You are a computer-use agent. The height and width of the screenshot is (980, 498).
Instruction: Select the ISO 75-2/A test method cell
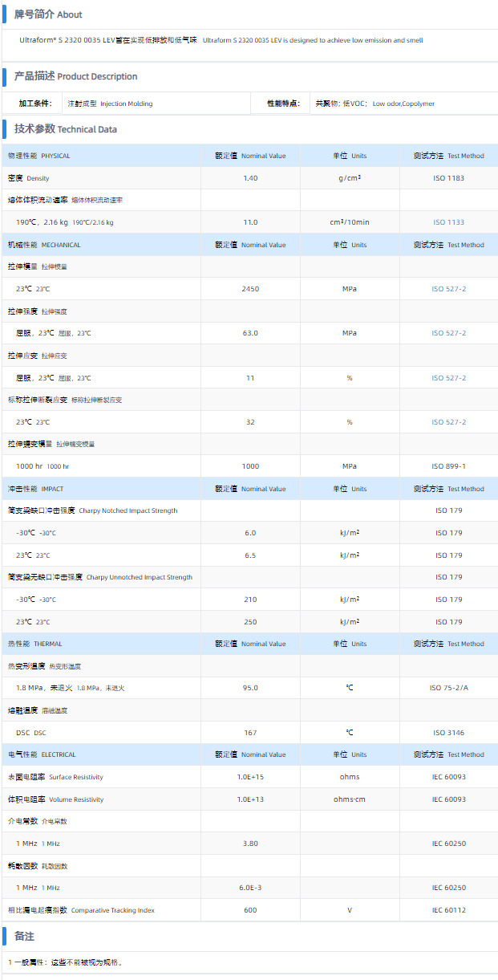pyautogui.click(x=448, y=688)
